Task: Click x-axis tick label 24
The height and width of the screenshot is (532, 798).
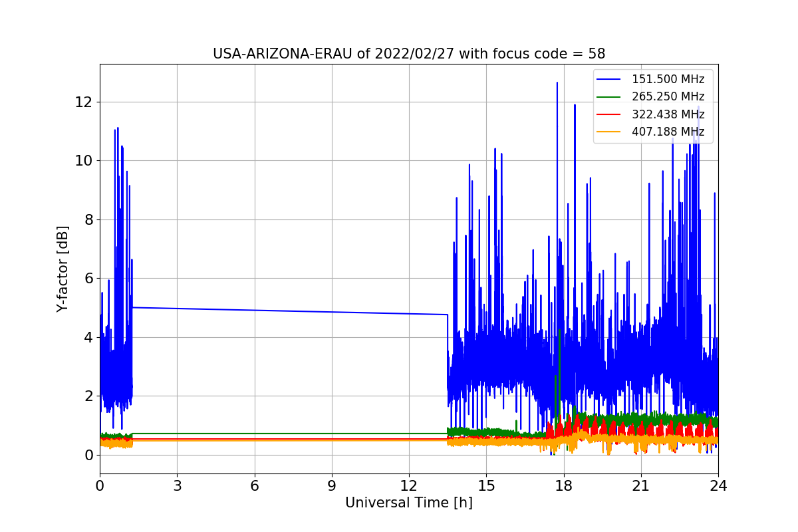Action: [x=718, y=485]
